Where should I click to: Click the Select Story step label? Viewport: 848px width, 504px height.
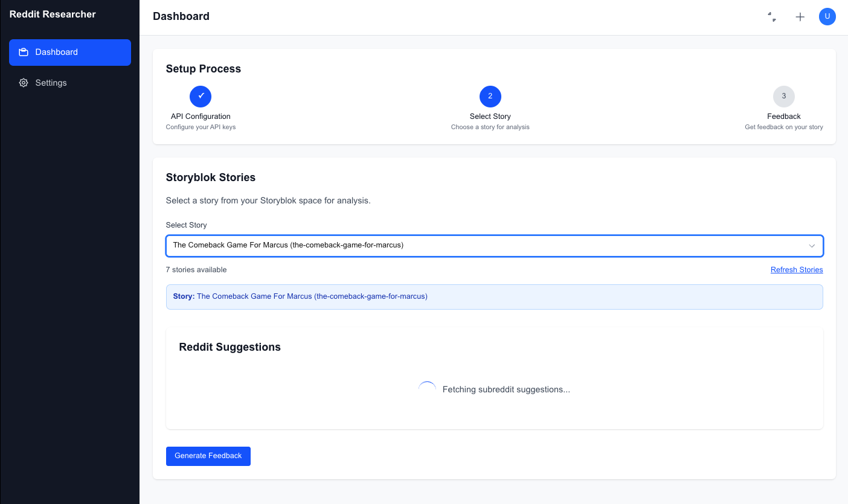pos(490,116)
